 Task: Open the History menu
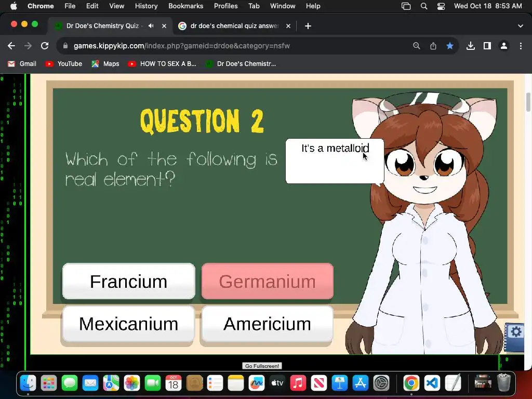(x=146, y=6)
